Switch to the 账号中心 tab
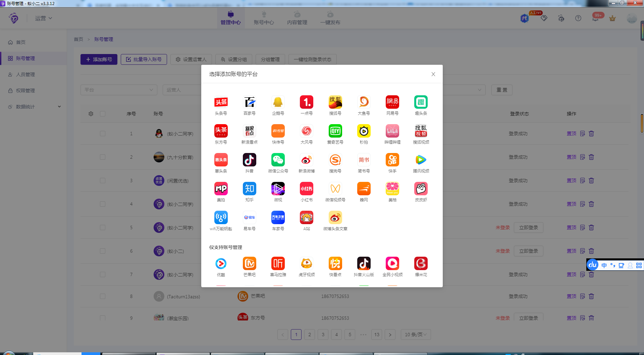This screenshot has height=355, width=644. [x=264, y=18]
